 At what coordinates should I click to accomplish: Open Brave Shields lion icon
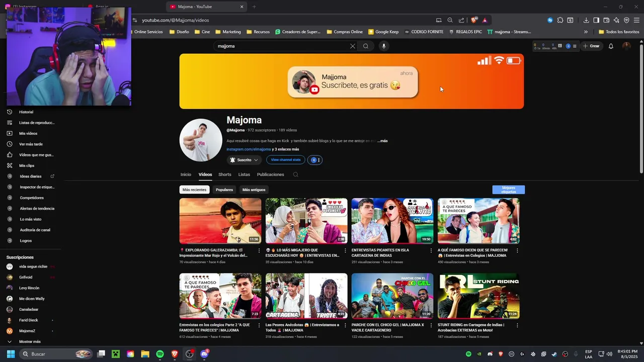[x=473, y=20]
